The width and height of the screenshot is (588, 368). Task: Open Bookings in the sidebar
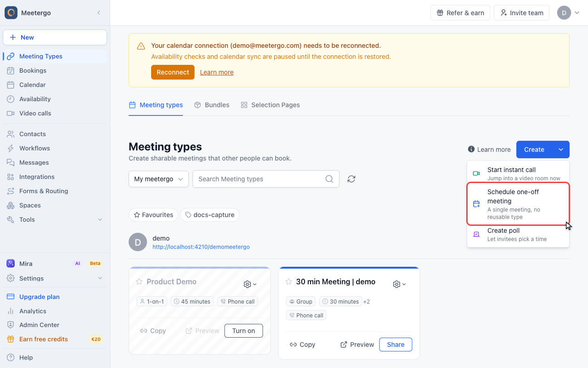pyautogui.click(x=55, y=70)
